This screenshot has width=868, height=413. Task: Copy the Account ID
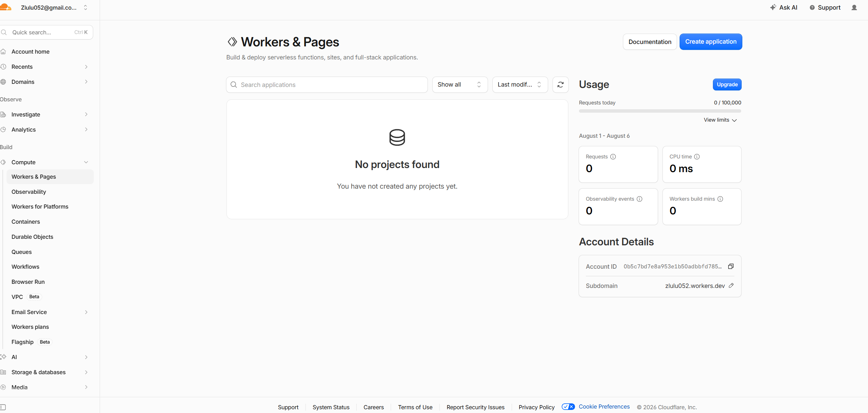coord(731,266)
